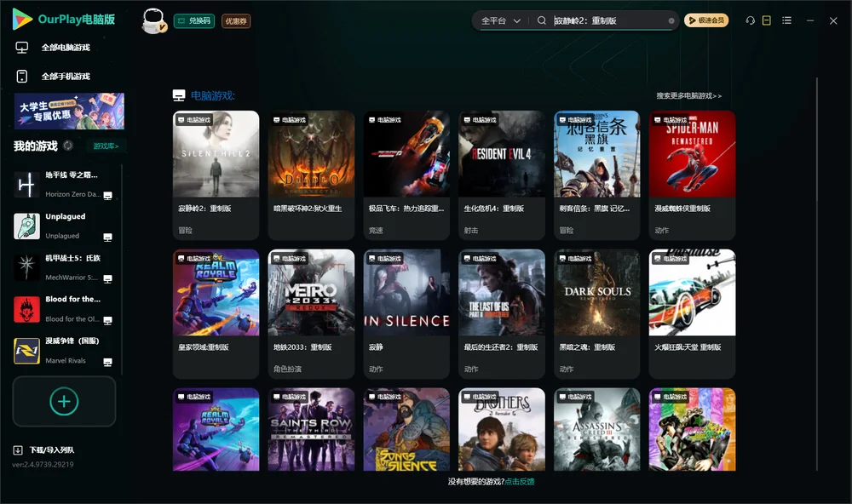Screen dimensions: 852x504
Task: Open the Dark Souls Remastered cover
Action: [x=597, y=292]
